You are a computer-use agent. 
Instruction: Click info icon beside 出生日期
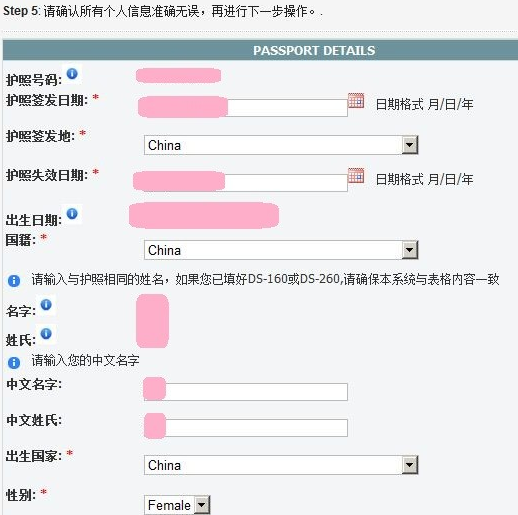[x=72, y=213]
